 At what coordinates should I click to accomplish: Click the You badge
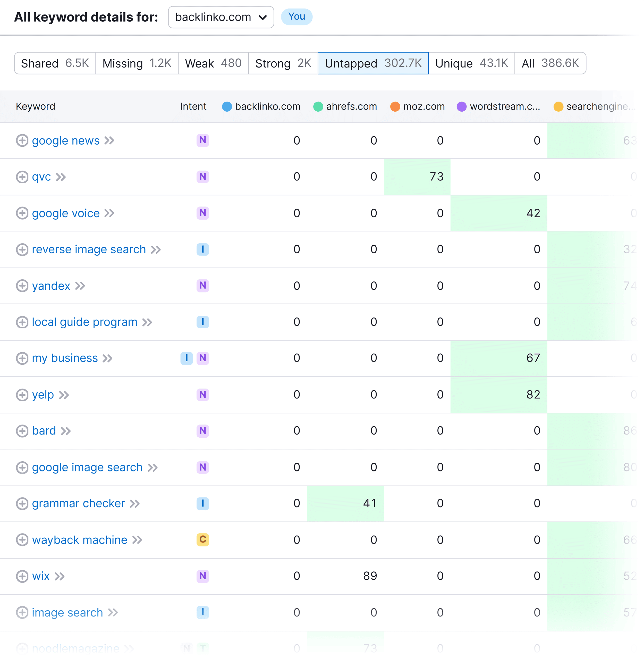(296, 17)
